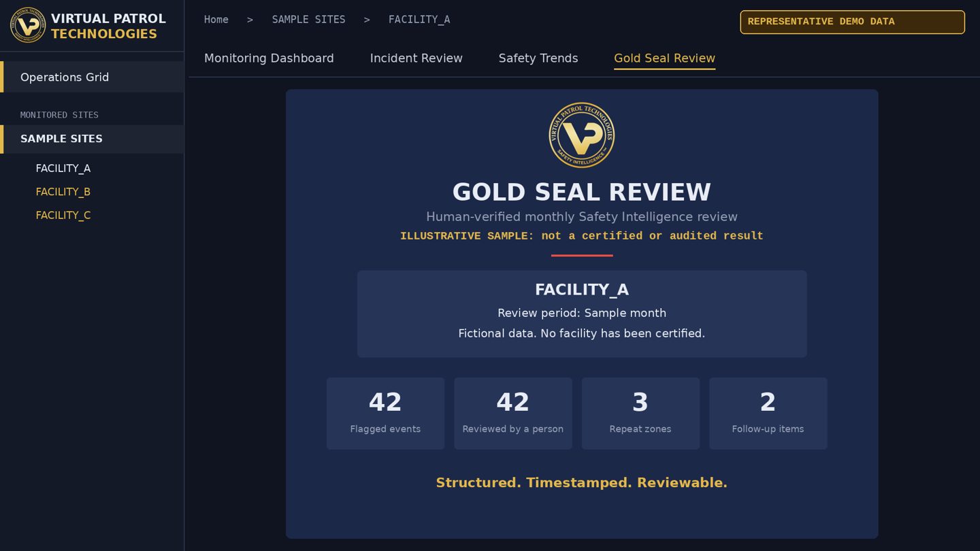Select the SAMPLE SITES sidebar group
This screenshot has height=551, width=980.
[92, 139]
